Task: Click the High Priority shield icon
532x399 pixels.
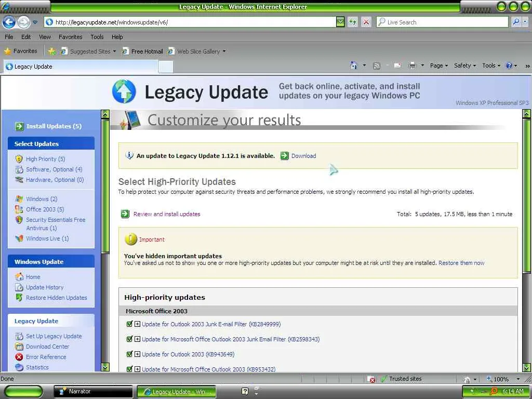Action: tap(19, 159)
